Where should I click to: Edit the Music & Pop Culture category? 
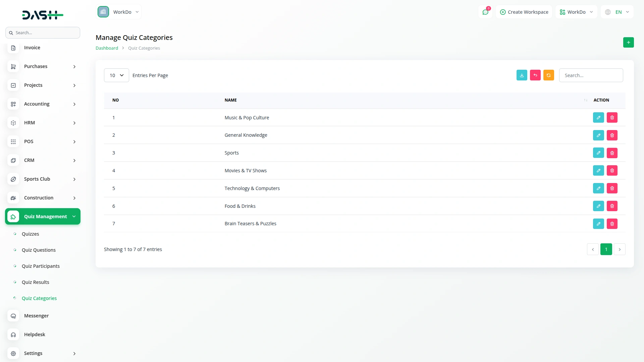598,118
